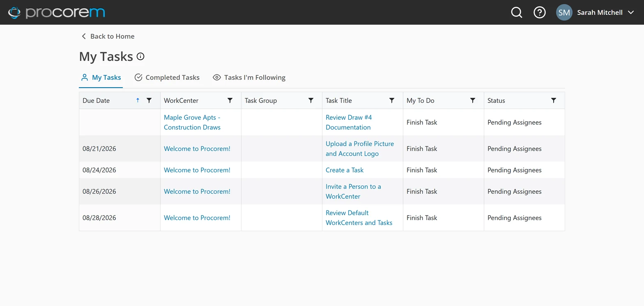Screen dimensions: 644x306
Task: Switch to the Completed Tasks tab
Action: click(167, 77)
